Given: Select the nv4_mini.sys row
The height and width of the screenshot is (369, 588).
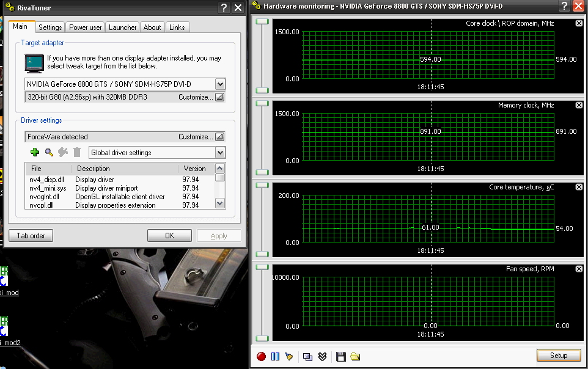Looking at the screenshot, I should [x=120, y=188].
